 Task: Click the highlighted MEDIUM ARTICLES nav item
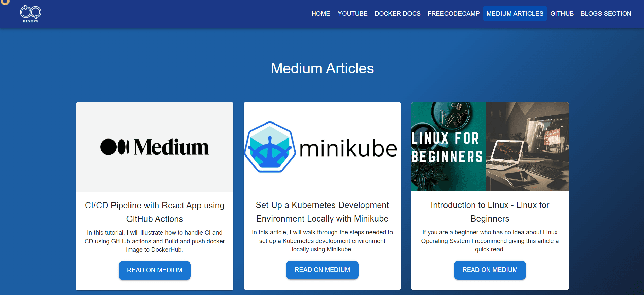tap(515, 14)
